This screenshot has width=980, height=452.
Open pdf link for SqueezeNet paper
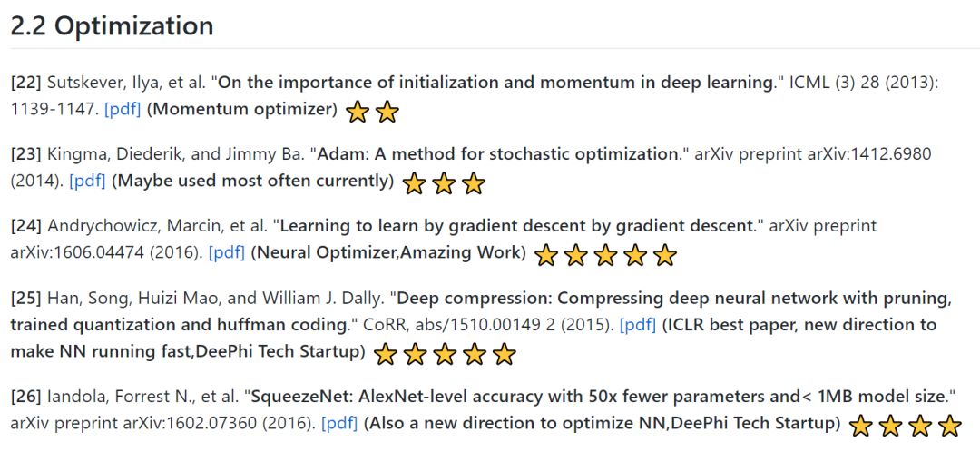click(x=339, y=423)
